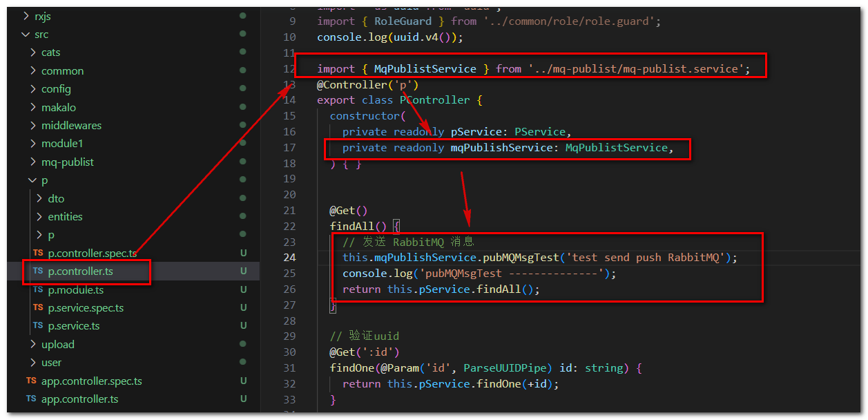Open p.module.ts from the explorer

76,289
